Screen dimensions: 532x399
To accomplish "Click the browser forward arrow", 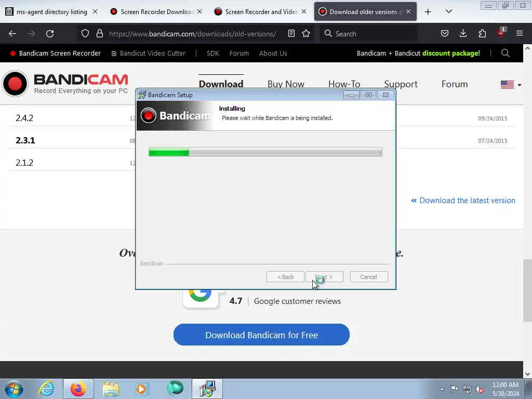I will (31, 34).
